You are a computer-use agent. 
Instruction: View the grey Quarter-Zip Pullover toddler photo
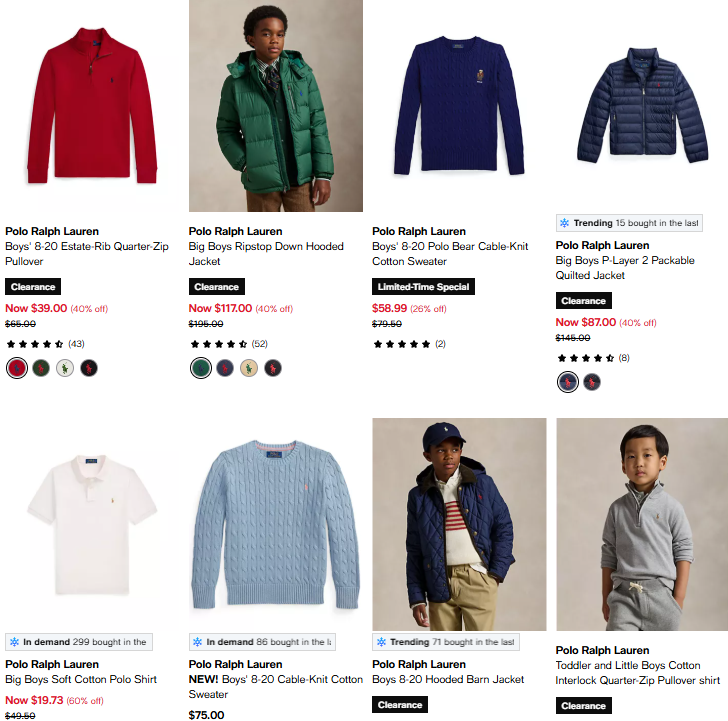tap(638, 524)
